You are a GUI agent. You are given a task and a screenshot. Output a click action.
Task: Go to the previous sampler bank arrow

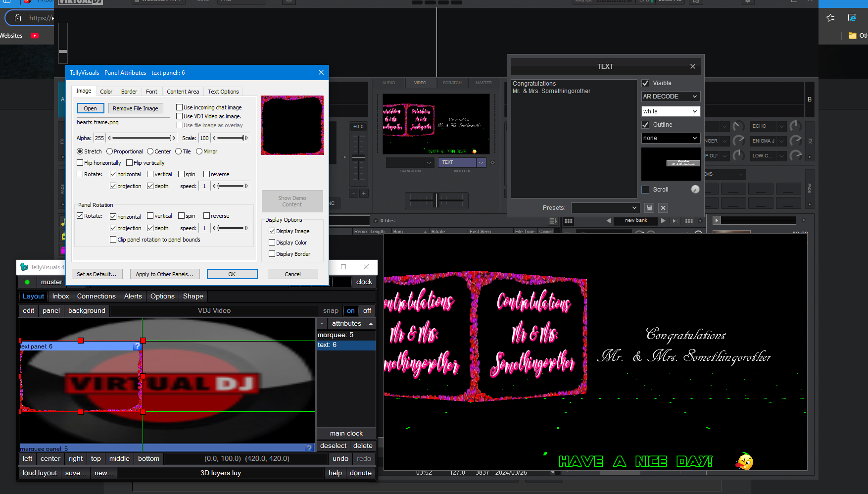point(608,221)
